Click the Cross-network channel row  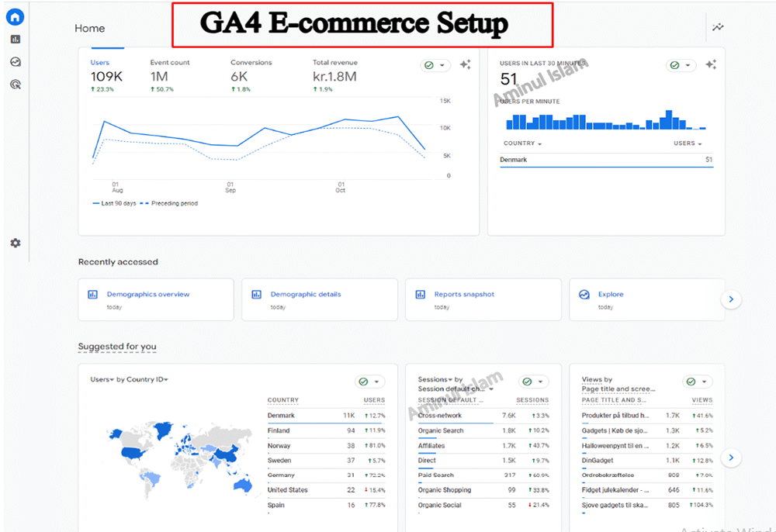(483, 416)
